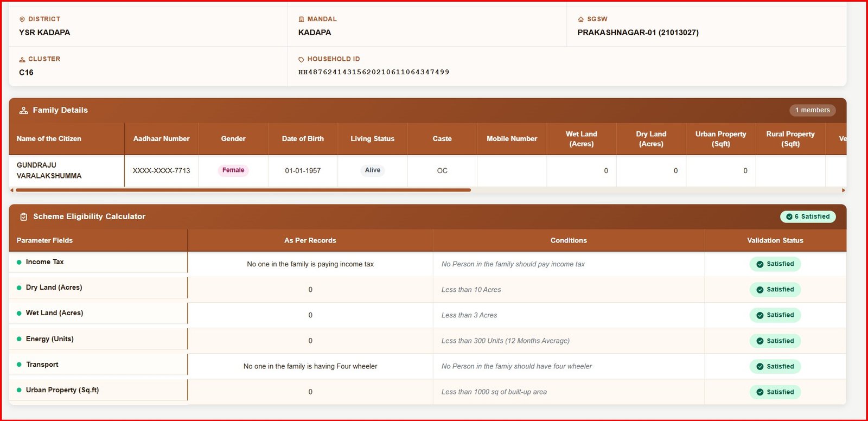Click the Date of Birth column header
This screenshot has width=868, height=421.
(x=303, y=139)
